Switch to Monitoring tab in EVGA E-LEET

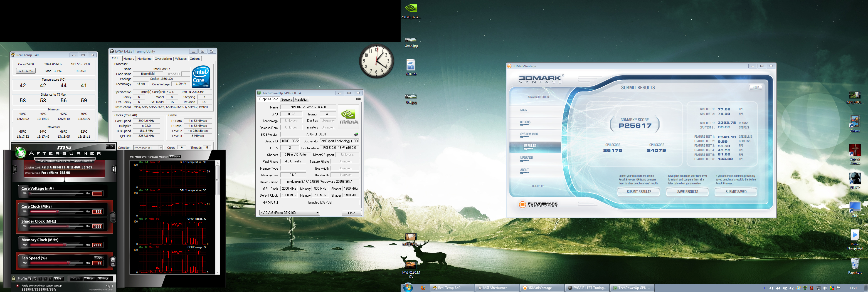click(x=144, y=59)
